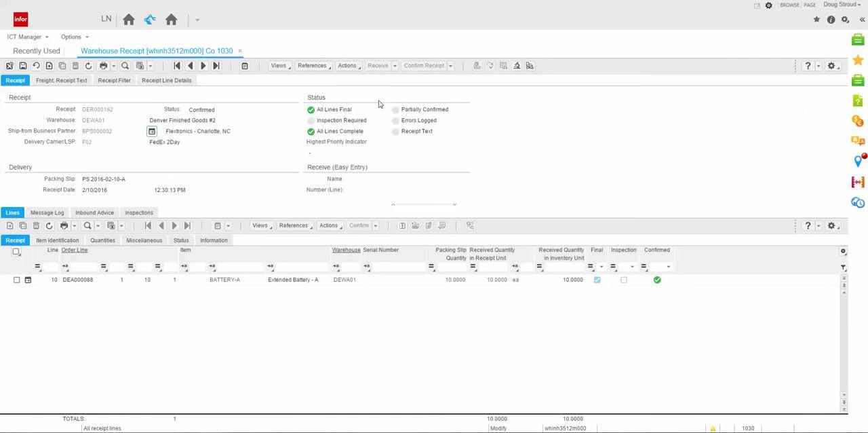Go to first record in top toolbar
868x433 pixels.
point(177,66)
